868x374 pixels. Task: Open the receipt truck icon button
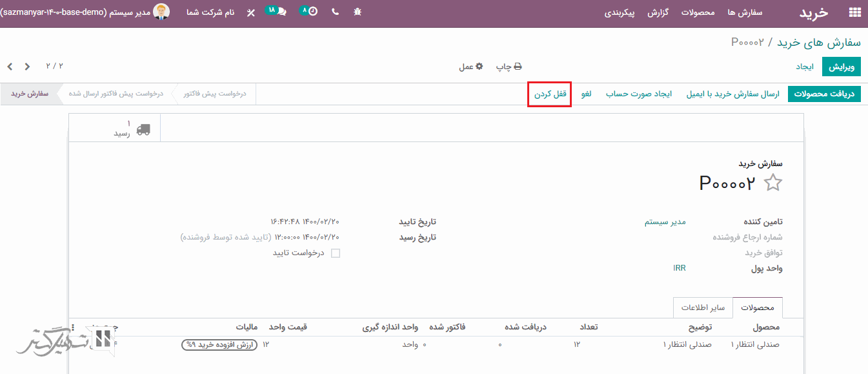coord(115,129)
